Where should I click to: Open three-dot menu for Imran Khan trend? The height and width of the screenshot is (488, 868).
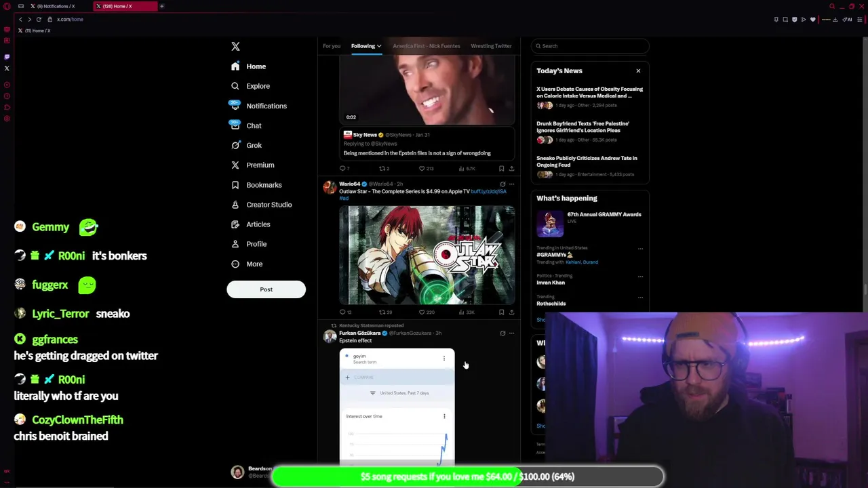pyautogui.click(x=640, y=277)
